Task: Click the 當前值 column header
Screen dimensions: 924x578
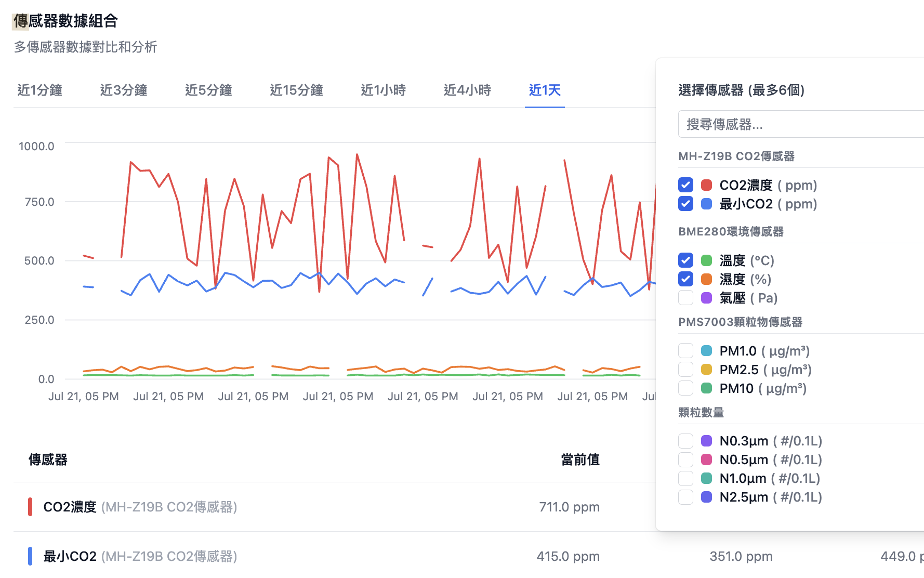Action: [x=580, y=460]
